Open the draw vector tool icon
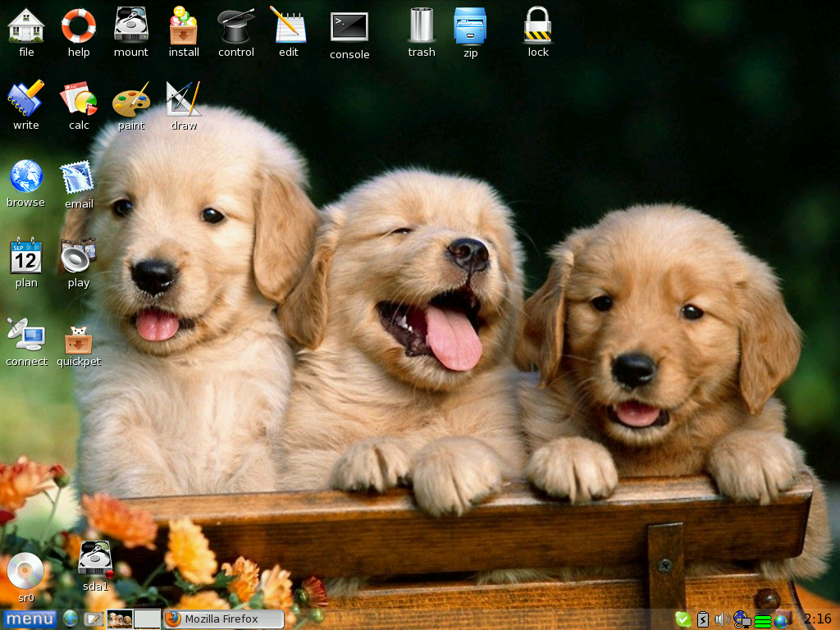 coord(183,98)
